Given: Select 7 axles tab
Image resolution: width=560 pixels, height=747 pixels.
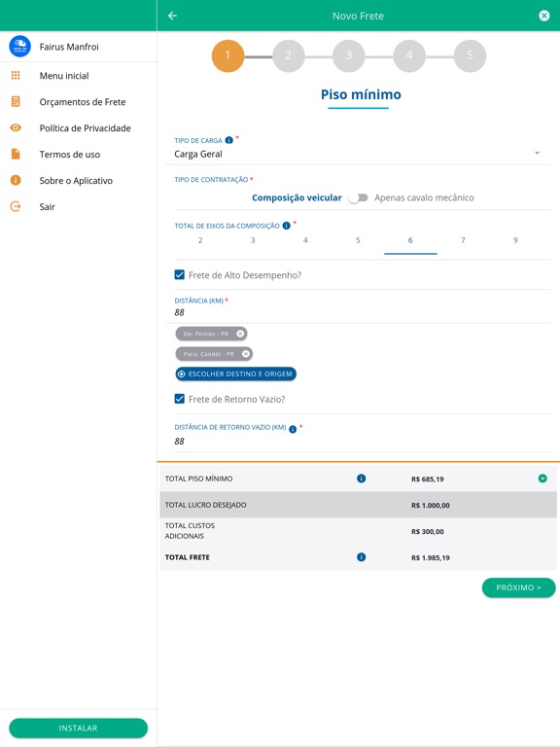Looking at the screenshot, I should 463,240.
